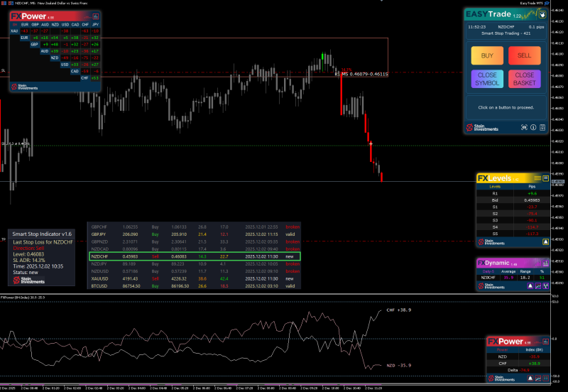The width and height of the screenshot is (568, 392).
Task: Select the NZDCAD row in Smart Stop table
Action: click(x=195, y=249)
